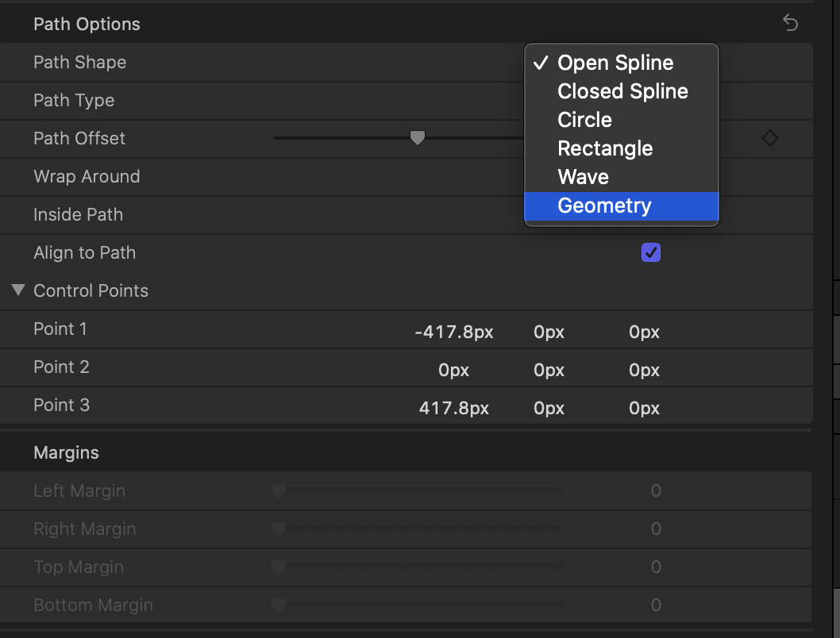Choose the Wave path shape option
The image size is (840, 638).
(x=583, y=176)
